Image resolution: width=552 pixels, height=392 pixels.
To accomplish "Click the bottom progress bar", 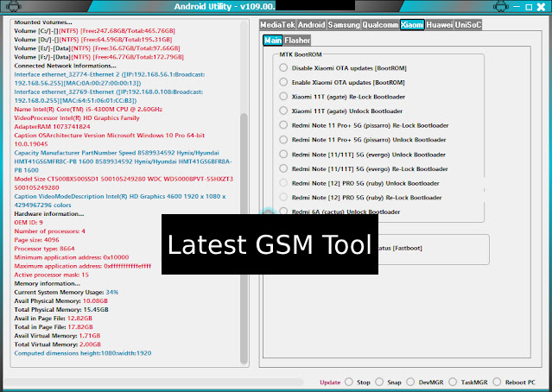I will [x=154, y=383].
